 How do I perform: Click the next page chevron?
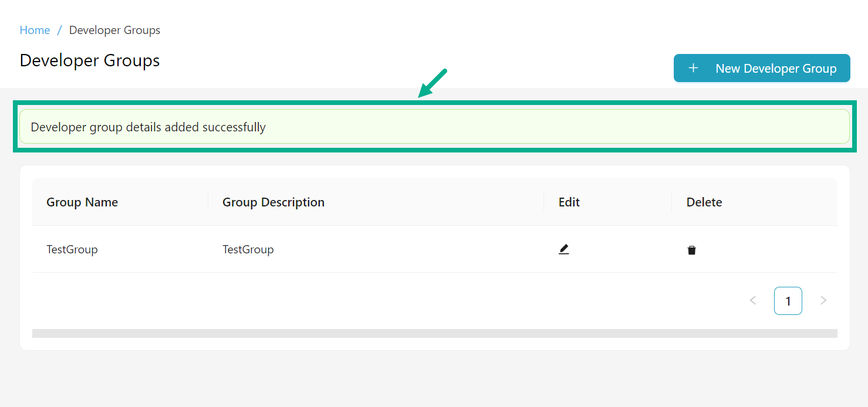tap(823, 300)
